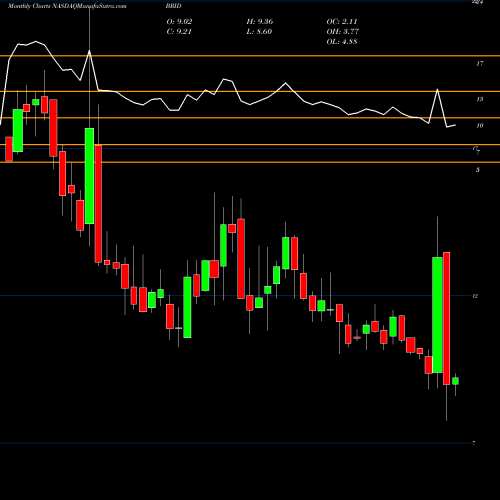This screenshot has height=500, width=500.
Task: Click the high price value H: 9.36
Action: pos(260,22)
